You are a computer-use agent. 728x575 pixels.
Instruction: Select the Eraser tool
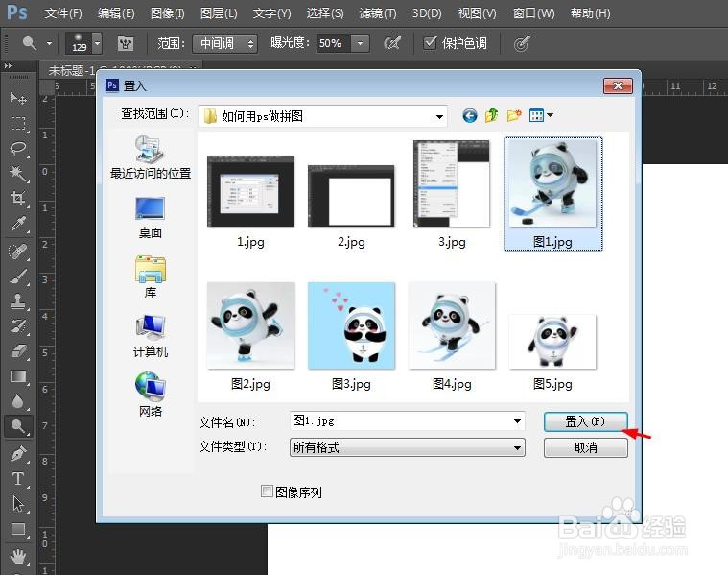pos(18,351)
